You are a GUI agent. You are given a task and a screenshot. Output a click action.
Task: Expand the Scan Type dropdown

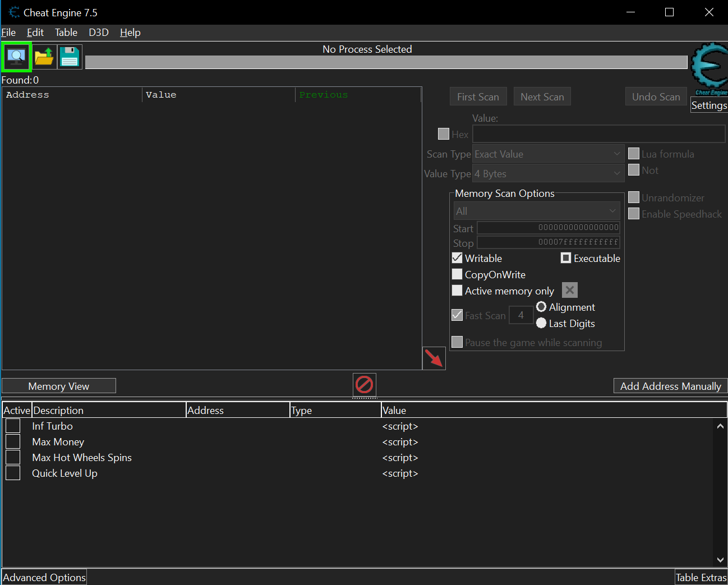click(548, 154)
